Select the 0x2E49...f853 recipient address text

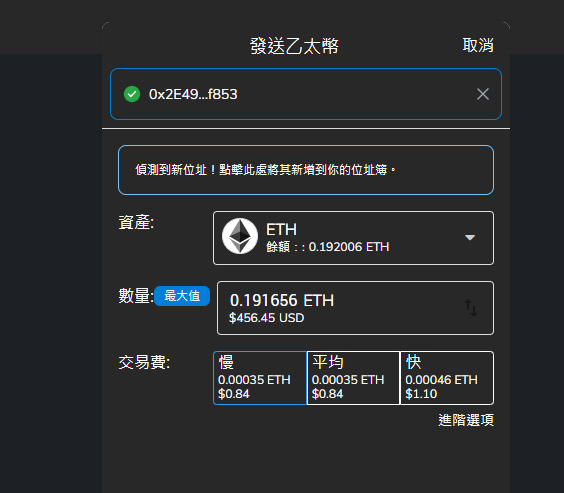click(193, 94)
